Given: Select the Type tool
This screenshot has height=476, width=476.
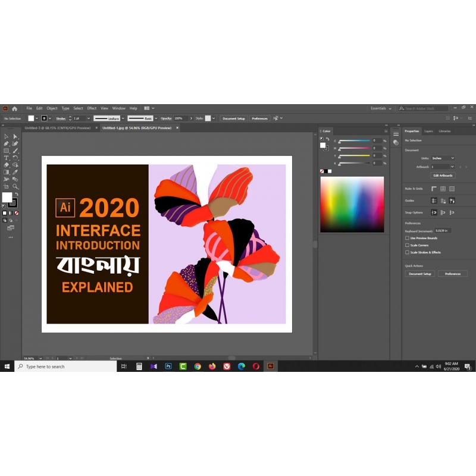Looking at the screenshot, I should pyautogui.click(x=6, y=158).
